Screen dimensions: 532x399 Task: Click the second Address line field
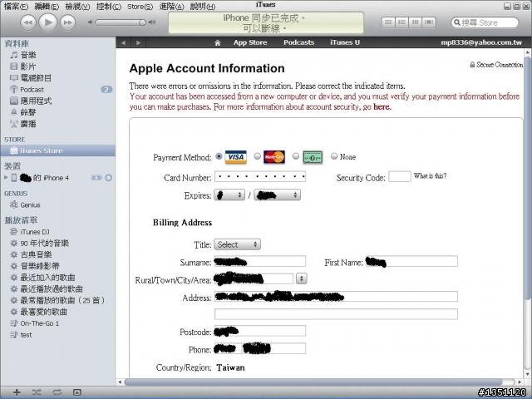coord(336,314)
